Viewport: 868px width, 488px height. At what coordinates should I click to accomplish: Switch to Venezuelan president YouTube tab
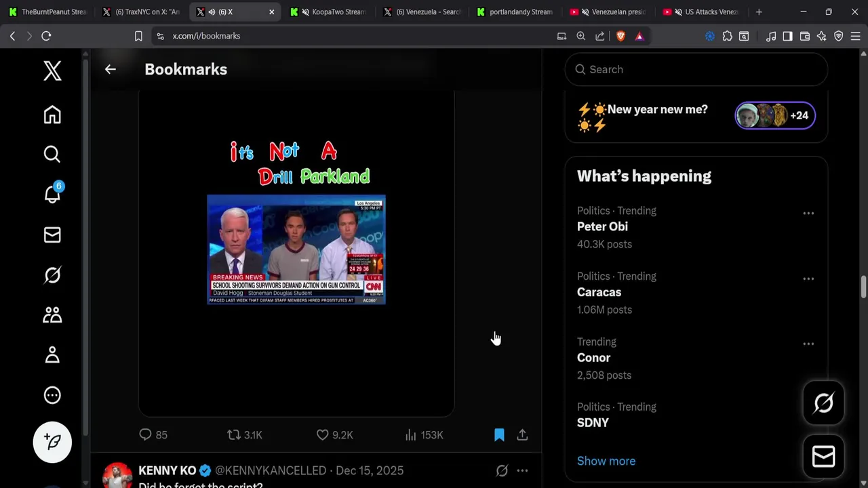610,12
